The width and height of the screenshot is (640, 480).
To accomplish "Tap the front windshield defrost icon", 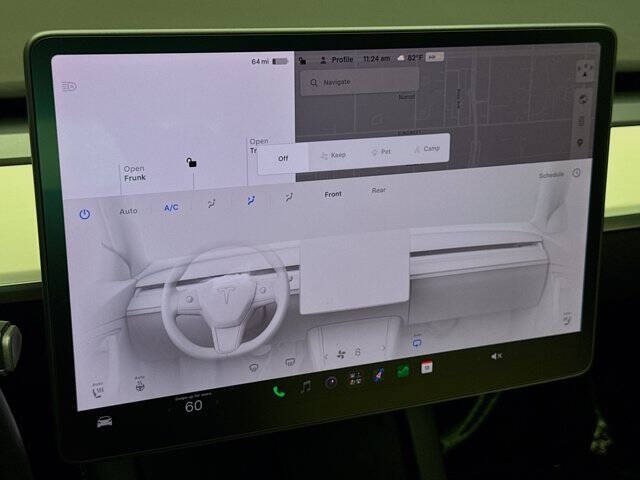I will pos(253,368).
